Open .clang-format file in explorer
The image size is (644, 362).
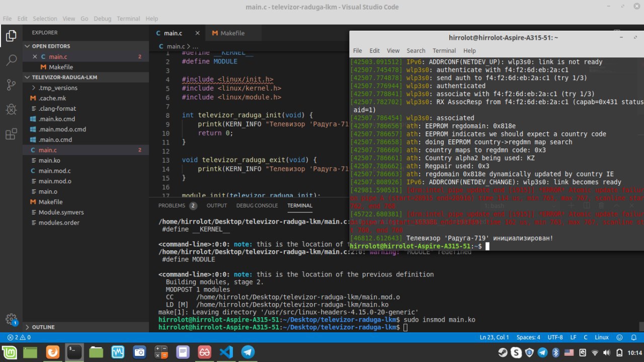click(57, 108)
